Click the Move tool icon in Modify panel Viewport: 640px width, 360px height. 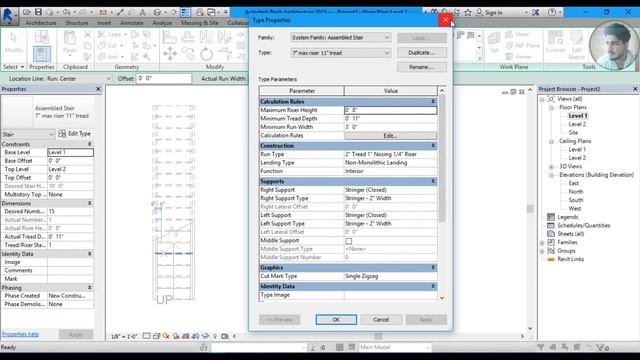coord(170,53)
